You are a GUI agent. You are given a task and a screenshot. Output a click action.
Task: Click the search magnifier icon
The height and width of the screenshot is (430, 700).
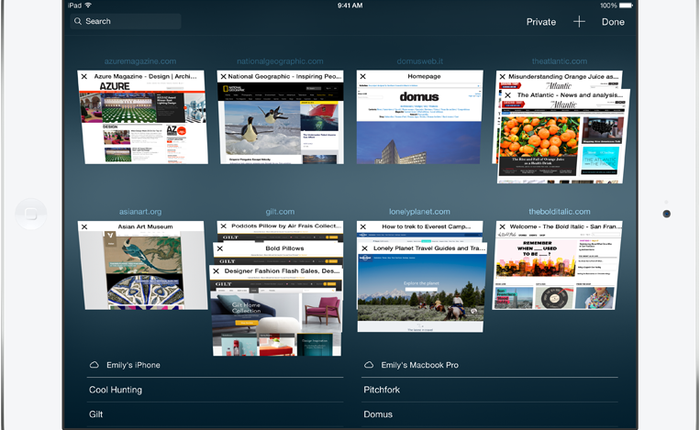(78, 21)
